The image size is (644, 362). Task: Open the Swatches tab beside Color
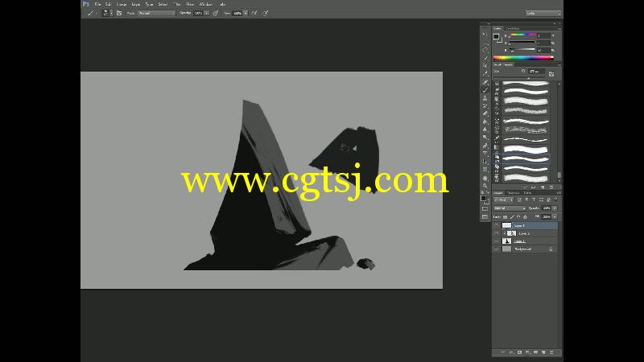pyautogui.click(x=512, y=28)
